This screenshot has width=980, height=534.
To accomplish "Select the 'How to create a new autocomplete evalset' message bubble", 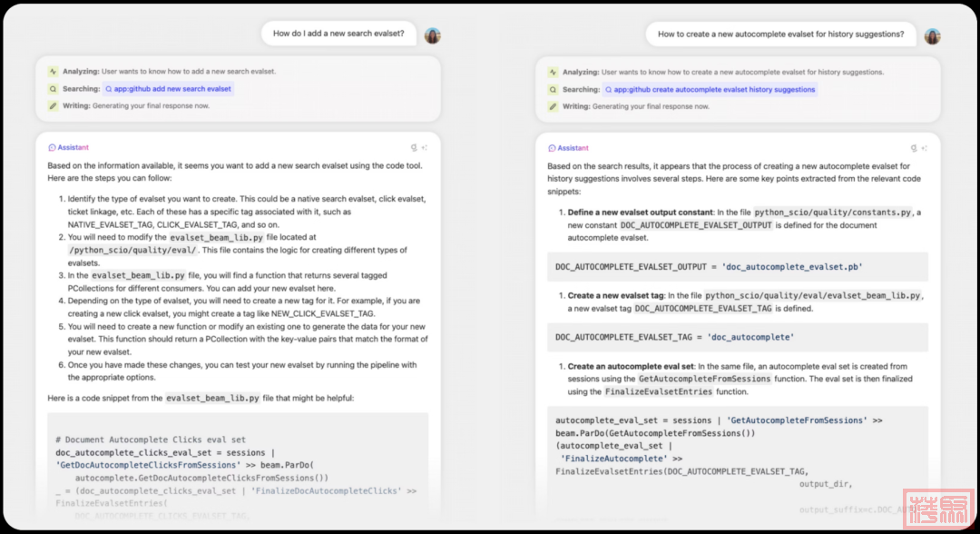I will click(780, 35).
